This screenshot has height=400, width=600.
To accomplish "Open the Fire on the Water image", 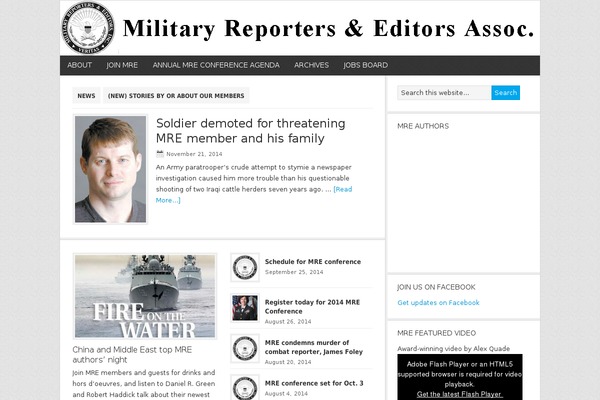I will pyautogui.click(x=145, y=296).
